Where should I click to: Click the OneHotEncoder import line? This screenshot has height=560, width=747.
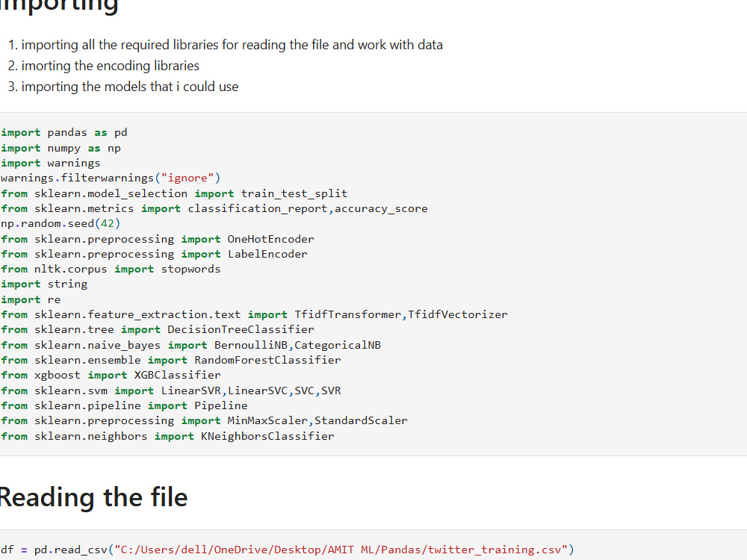point(157,239)
